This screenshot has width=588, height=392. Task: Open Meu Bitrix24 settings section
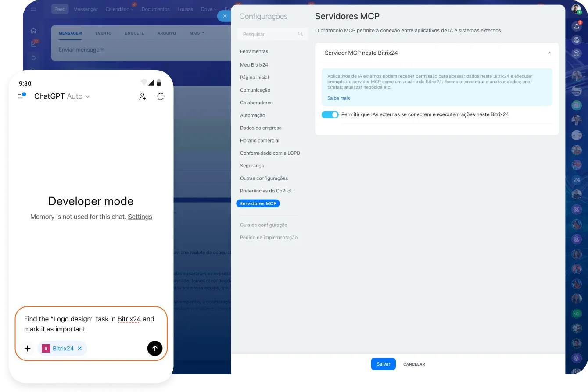click(254, 65)
